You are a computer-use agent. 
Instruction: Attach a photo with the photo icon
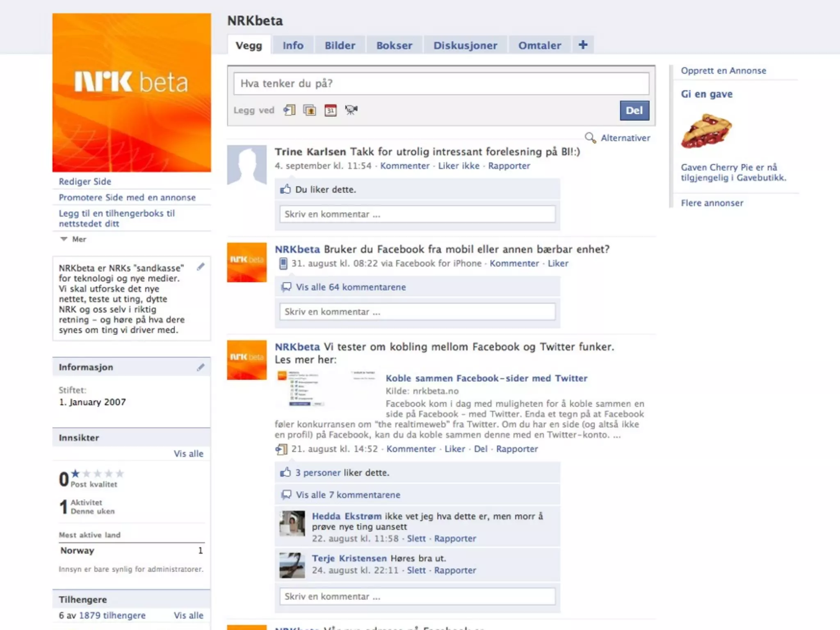[310, 110]
